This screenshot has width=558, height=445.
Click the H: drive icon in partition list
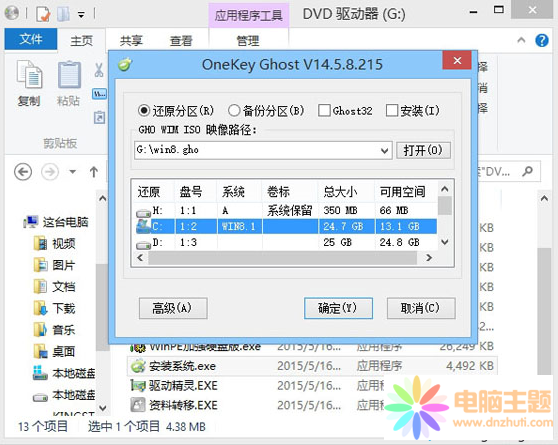pos(143,213)
